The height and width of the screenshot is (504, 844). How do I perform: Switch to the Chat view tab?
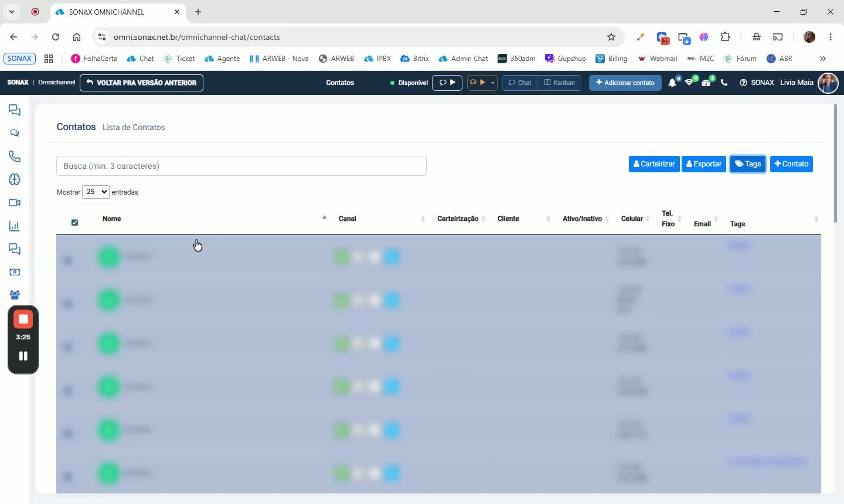pos(520,83)
